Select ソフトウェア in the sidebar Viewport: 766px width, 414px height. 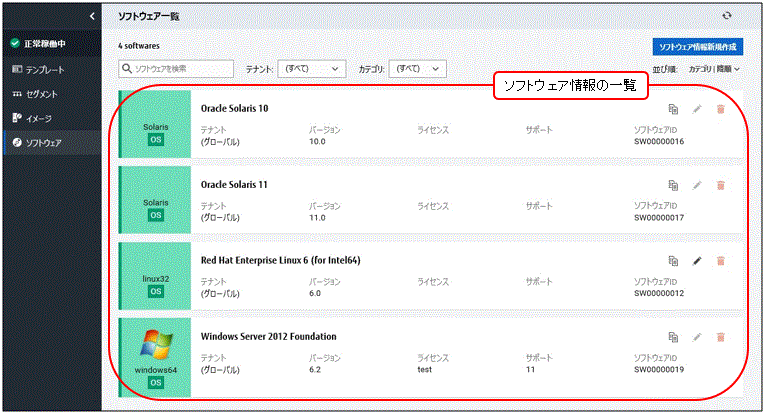52,143
